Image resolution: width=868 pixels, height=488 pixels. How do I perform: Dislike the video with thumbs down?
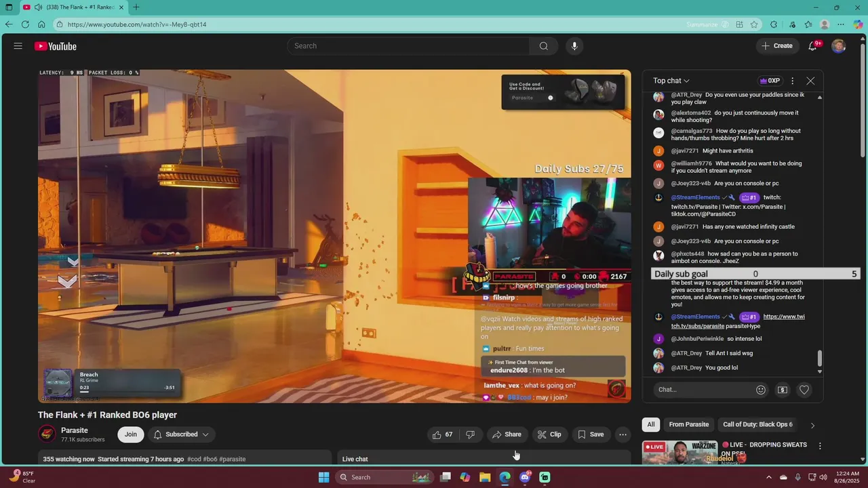pyautogui.click(x=470, y=434)
